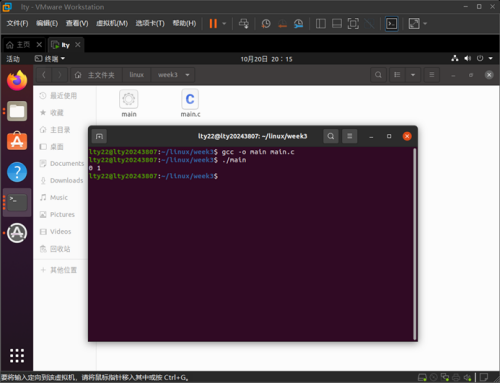Toggle the VMware thumbnail bar
Viewport: 500px width, 383px height.
[337, 23]
